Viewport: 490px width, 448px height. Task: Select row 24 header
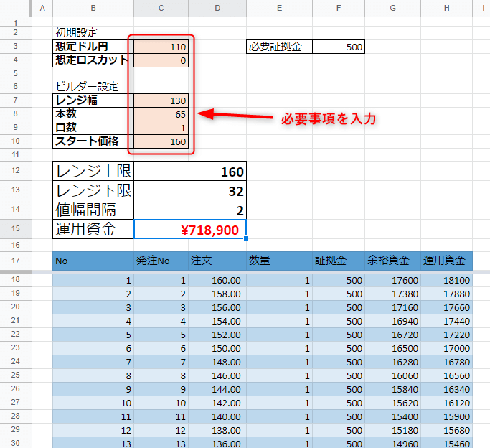[x=16, y=362]
